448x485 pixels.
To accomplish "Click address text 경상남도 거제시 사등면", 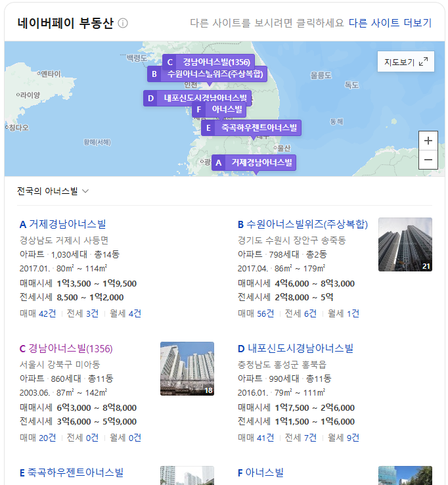I will (x=64, y=241).
